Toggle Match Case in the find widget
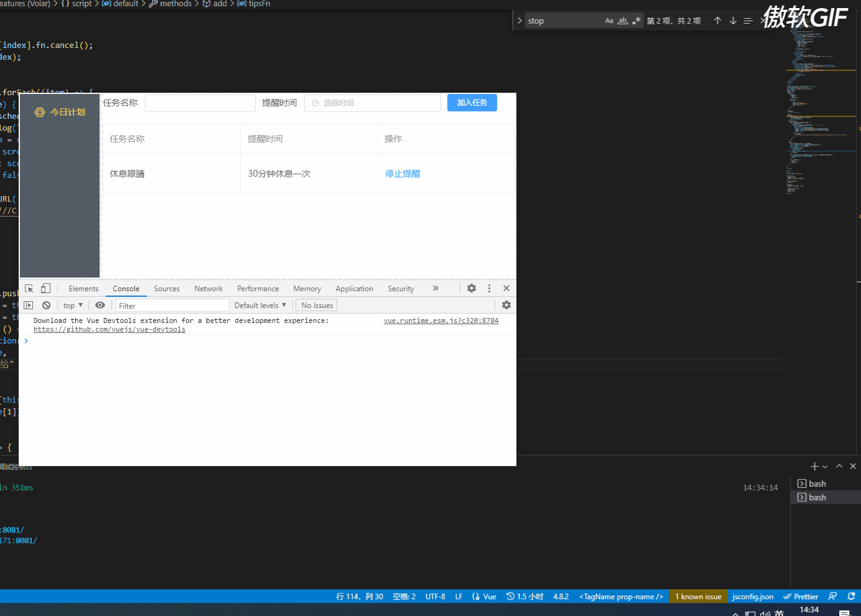Screen dimensions: 861x616 609,21
